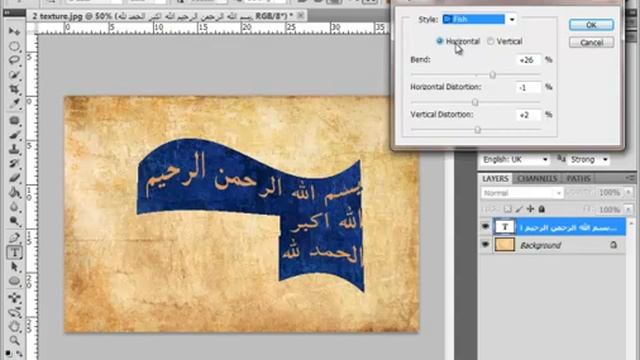Viewport: 640px width, 360px height.
Task: Select the Background layer name
Action: 540,245
